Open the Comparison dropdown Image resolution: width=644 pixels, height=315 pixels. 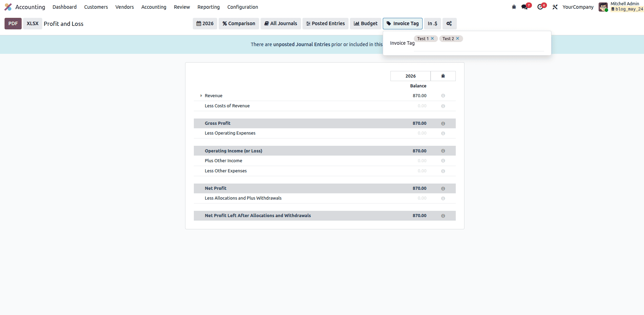[x=239, y=23]
